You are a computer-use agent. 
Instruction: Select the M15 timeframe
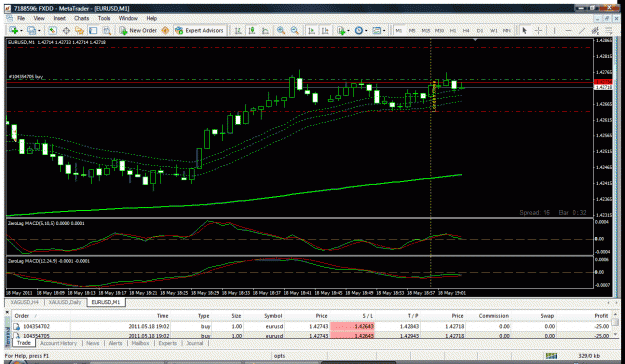[426, 30]
